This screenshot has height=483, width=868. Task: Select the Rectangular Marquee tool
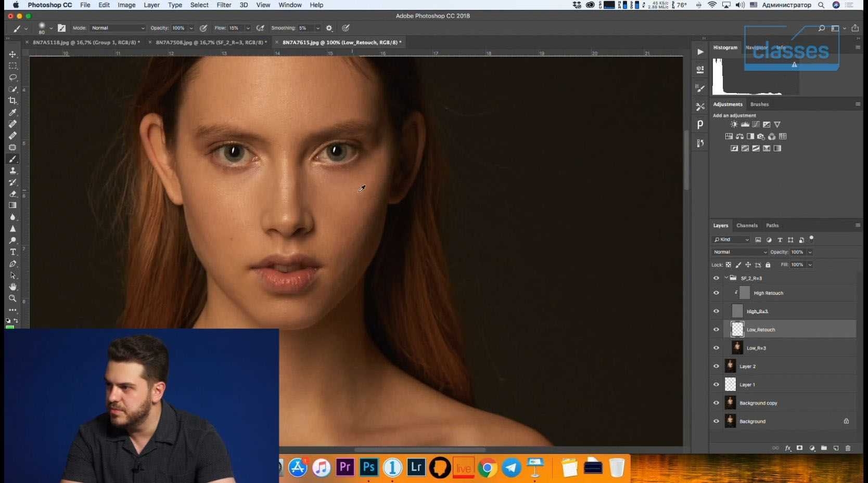point(12,66)
